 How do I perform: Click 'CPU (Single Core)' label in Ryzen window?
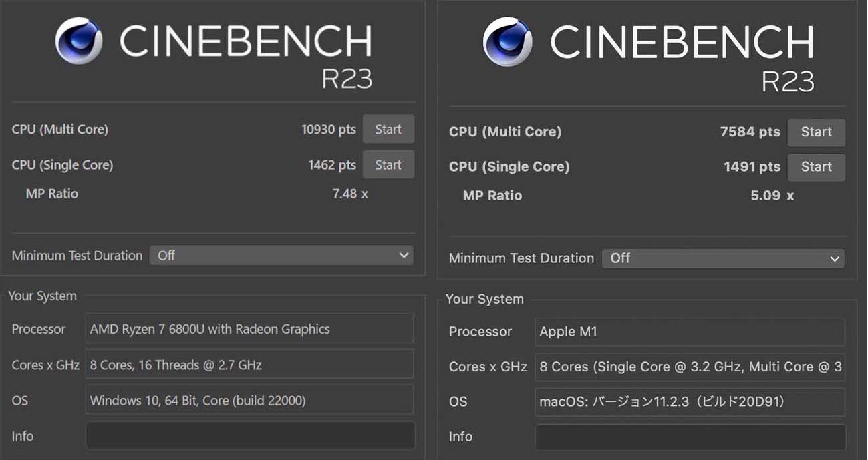pos(62,165)
